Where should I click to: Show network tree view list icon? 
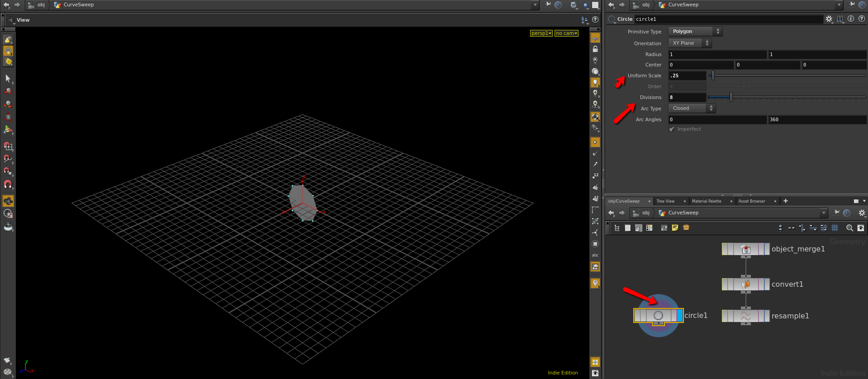pyautogui.click(x=617, y=228)
